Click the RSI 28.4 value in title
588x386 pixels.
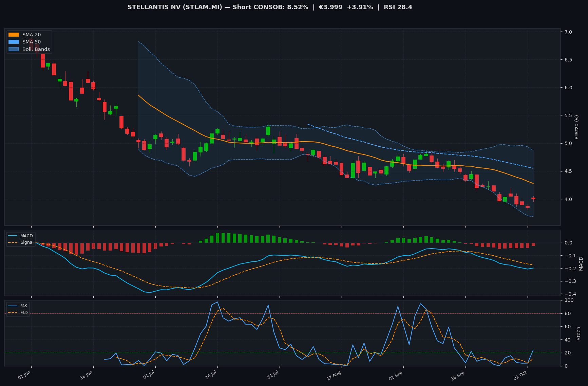[398, 7]
